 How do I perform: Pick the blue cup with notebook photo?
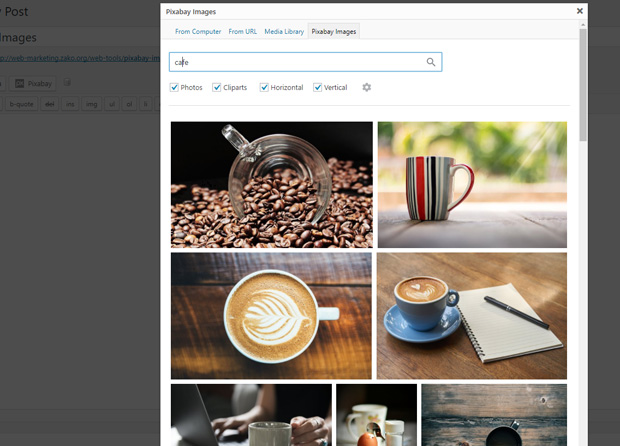click(472, 316)
